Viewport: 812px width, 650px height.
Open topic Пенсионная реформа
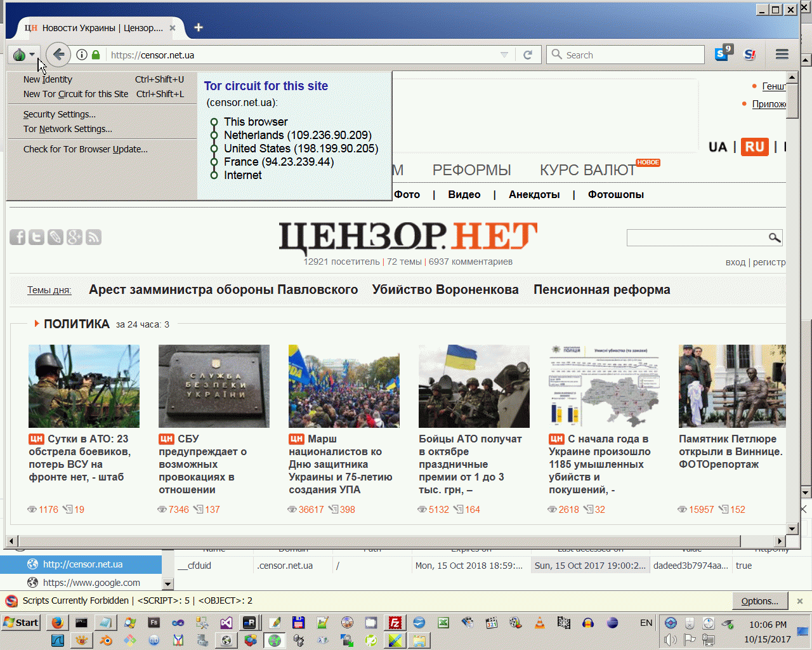pos(602,289)
